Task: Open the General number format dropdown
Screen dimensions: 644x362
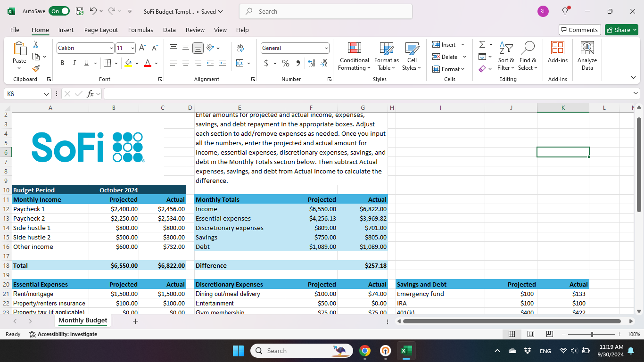Action: 326,48
